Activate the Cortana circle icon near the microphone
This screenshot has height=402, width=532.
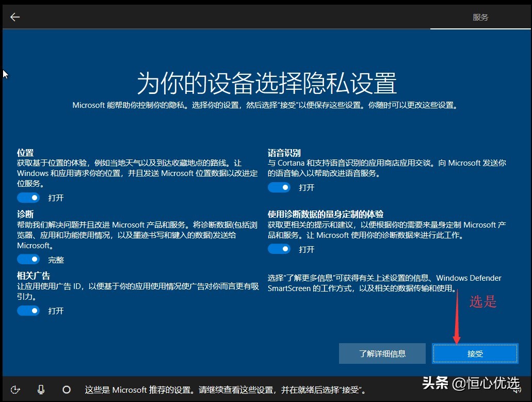coord(67,390)
